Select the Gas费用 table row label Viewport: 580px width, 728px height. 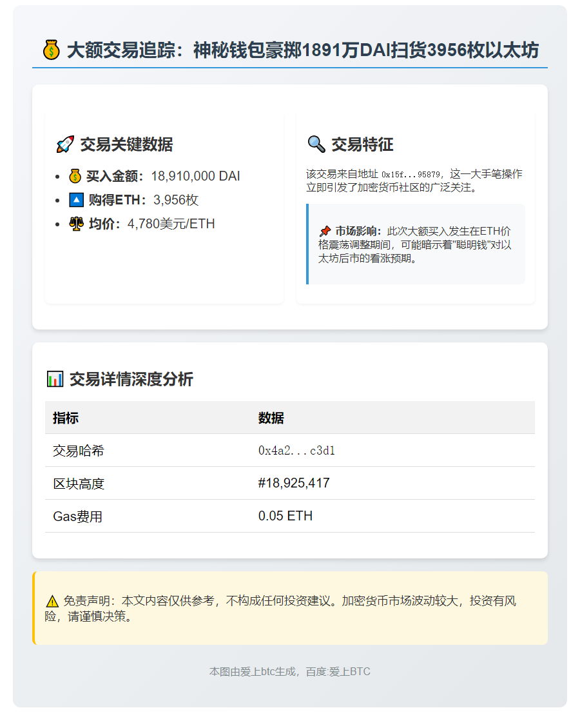pyautogui.click(x=77, y=516)
